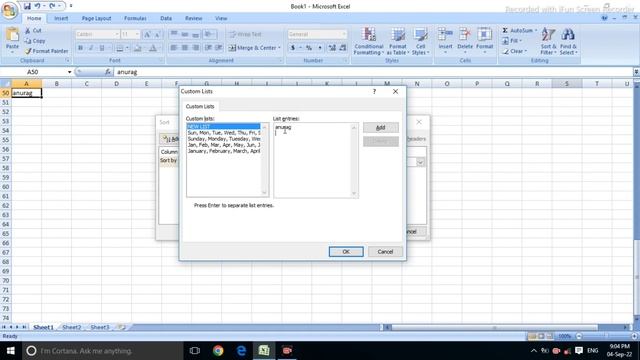Viewport: 640px width, 360px height.
Task: Click the formula bar showing anurag
Action: 373,72
